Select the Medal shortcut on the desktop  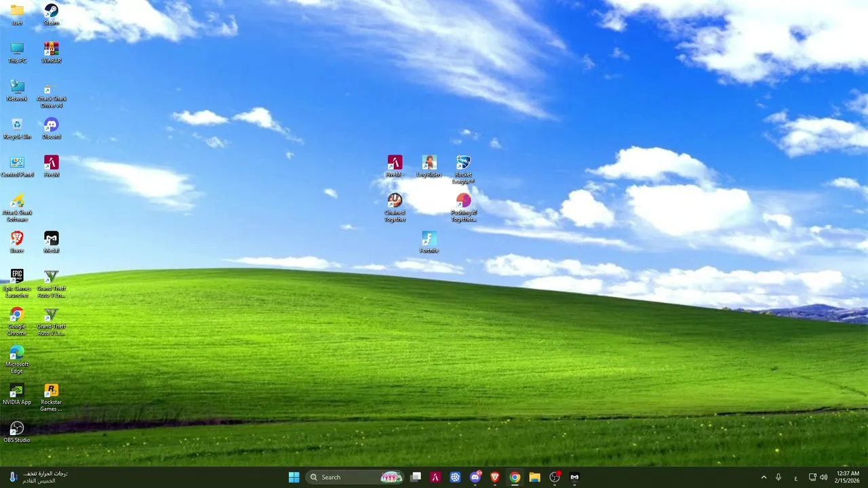click(x=51, y=242)
